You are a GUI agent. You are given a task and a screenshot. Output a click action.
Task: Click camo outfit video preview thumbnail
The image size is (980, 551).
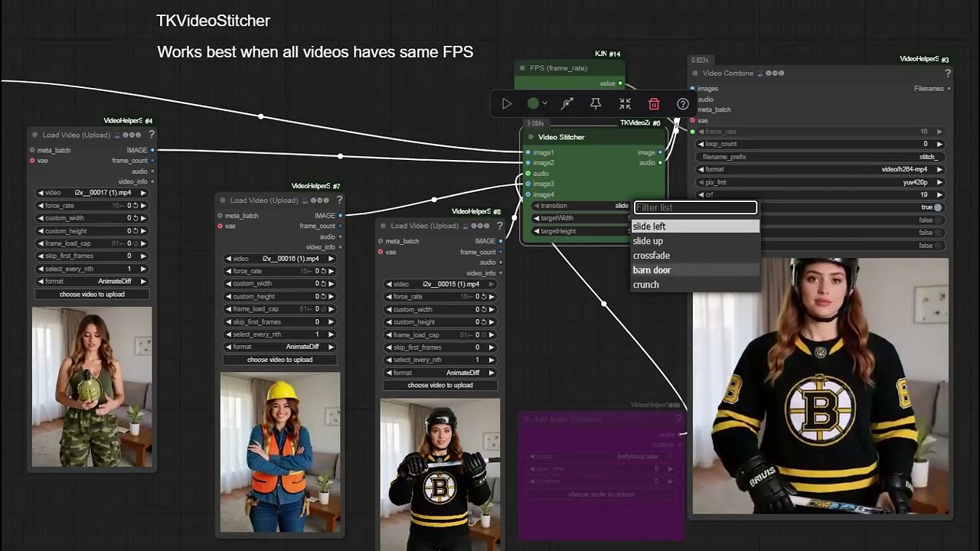tap(92, 386)
